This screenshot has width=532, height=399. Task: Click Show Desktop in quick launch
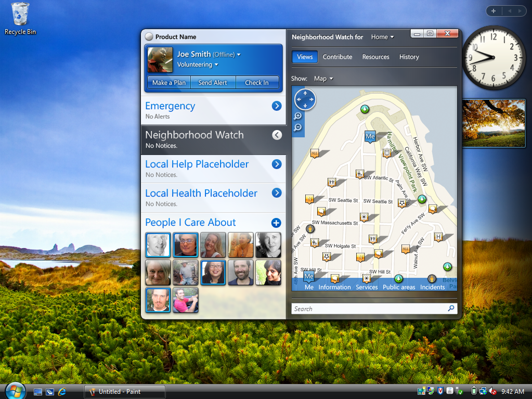click(x=38, y=392)
